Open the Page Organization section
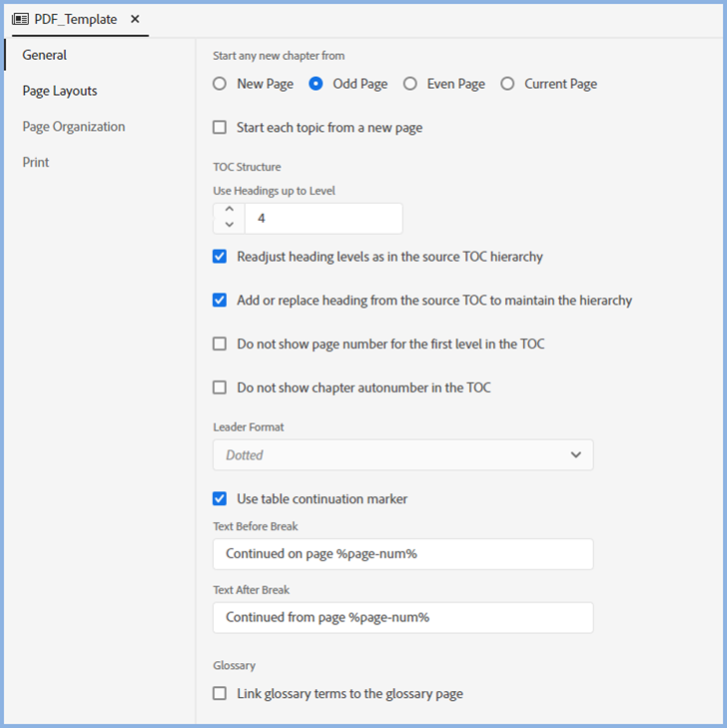 (x=74, y=127)
